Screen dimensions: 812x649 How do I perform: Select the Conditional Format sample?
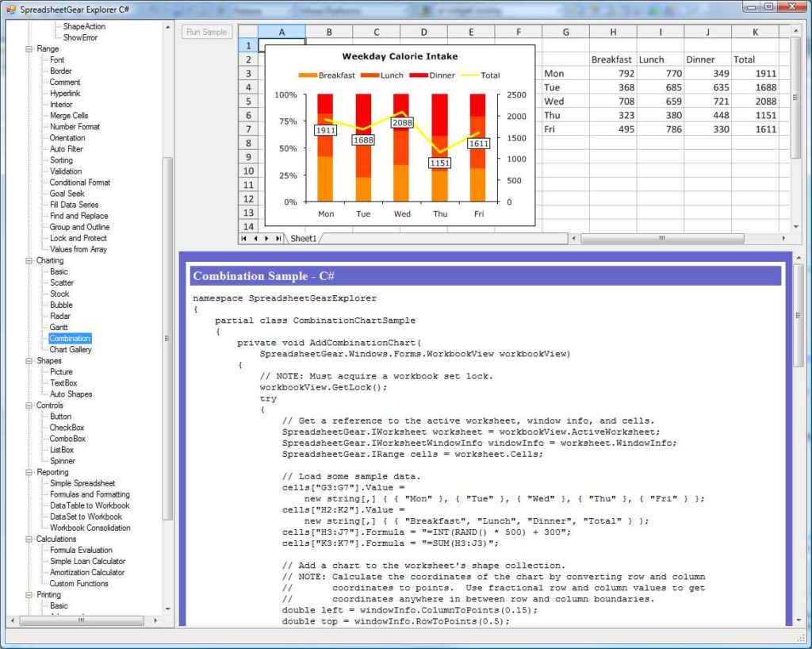click(79, 182)
